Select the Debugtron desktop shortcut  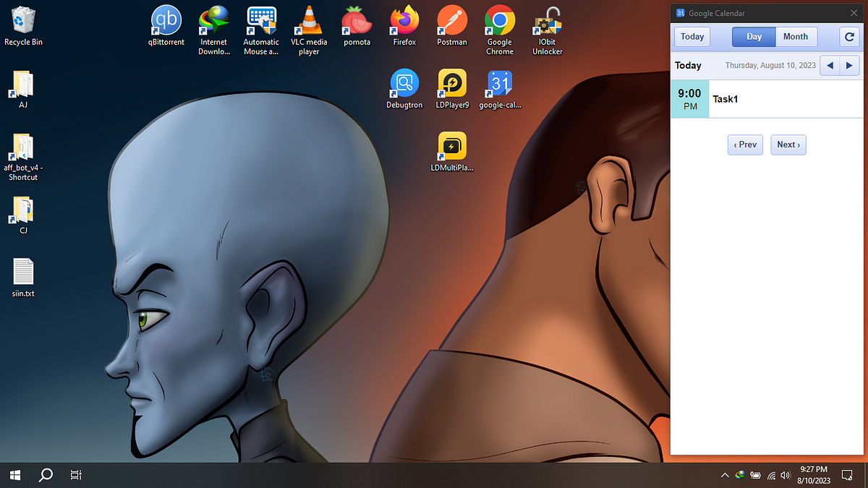pyautogui.click(x=404, y=90)
